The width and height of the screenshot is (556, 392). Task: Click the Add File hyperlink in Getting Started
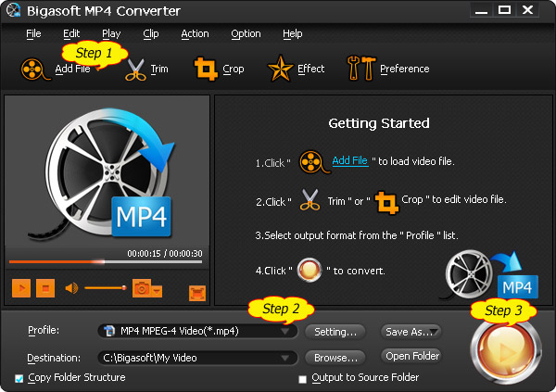pos(350,160)
